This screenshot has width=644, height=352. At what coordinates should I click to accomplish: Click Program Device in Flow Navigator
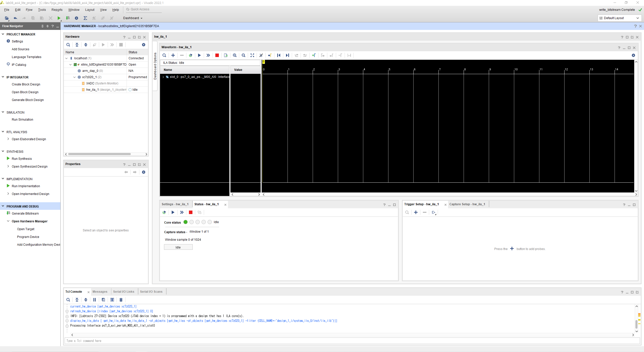coord(28,237)
